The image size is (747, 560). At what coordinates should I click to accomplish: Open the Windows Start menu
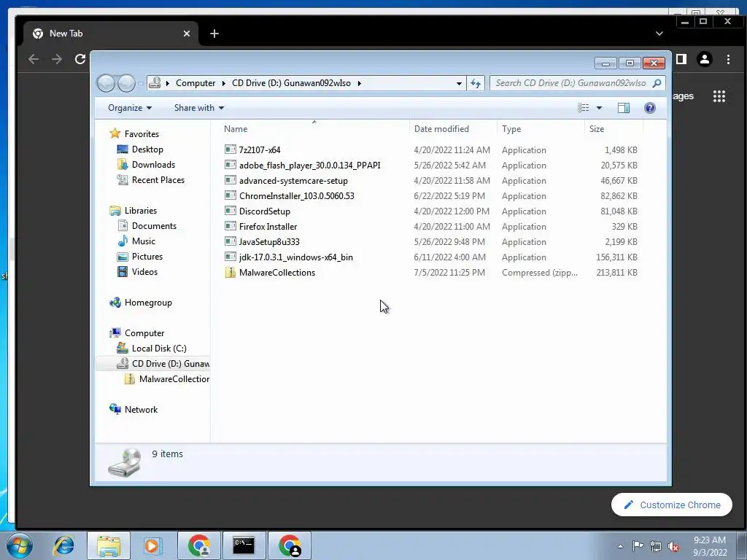click(x=19, y=545)
